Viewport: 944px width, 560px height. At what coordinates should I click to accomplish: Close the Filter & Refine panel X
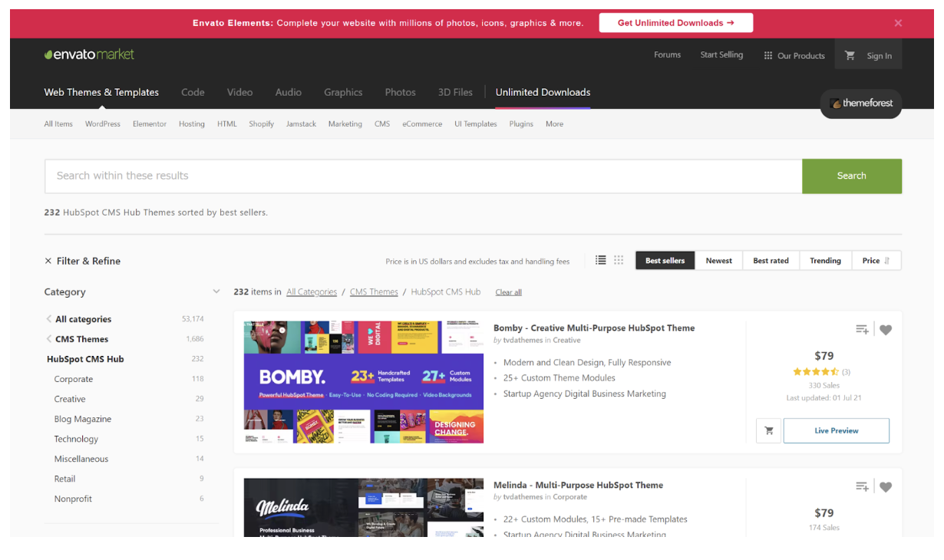48,261
